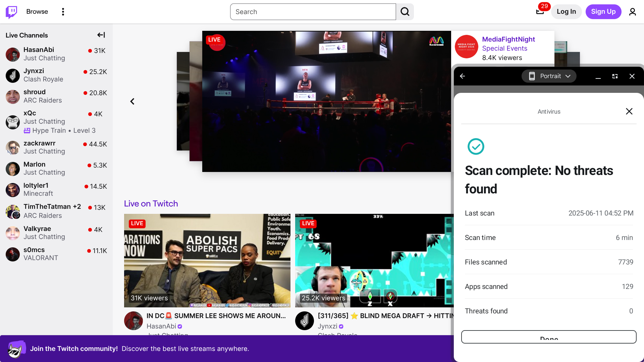The width and height of the screenshot is (644, 362).
Task: Open the Browse menu
Action: (x=37, y=12)
